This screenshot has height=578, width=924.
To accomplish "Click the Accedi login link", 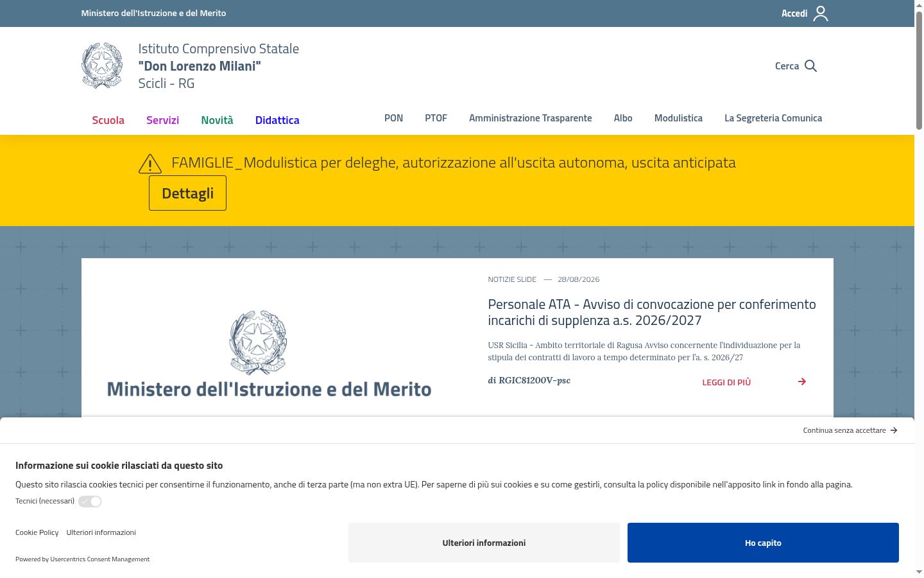I will click(x=794, y=13).
